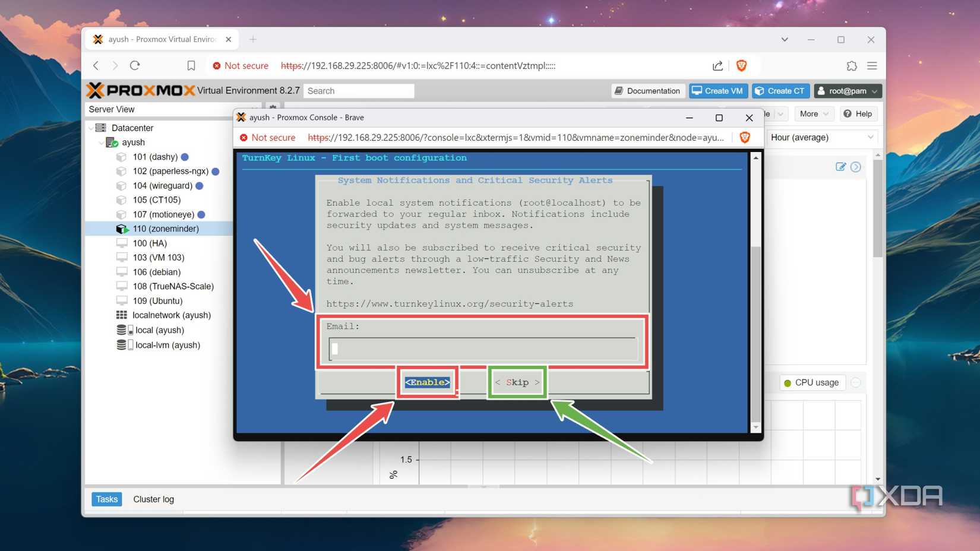Image resolution: width=980 pixels, height=551 pixels.
Task: Collapse the ayush node expander
Action: tap(101, 142)
